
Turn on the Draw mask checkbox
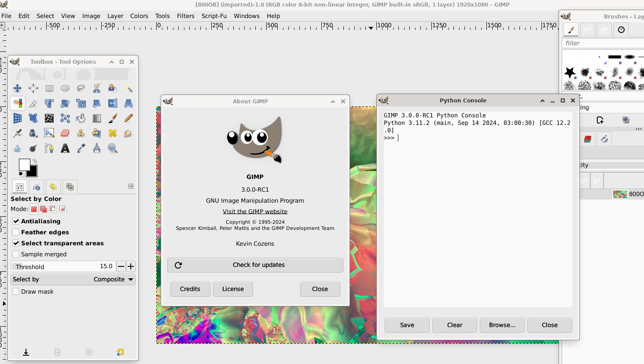(x=16, y=291)
